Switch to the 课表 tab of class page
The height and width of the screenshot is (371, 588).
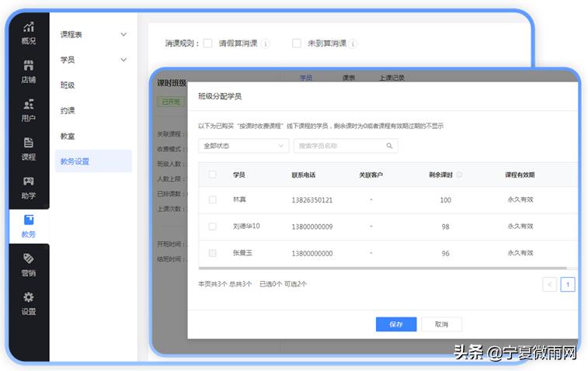click(x=349, y=78)
